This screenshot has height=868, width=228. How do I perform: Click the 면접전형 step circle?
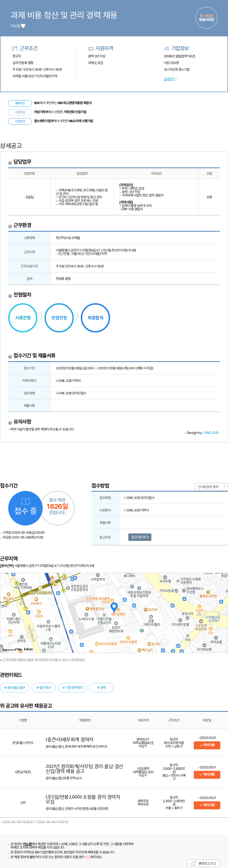(x=59, y=318)
